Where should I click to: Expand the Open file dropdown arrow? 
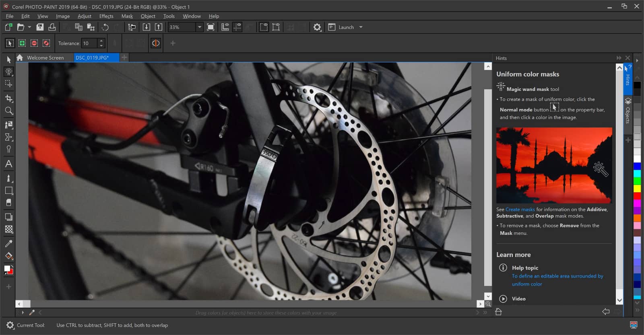click(29, 27)
